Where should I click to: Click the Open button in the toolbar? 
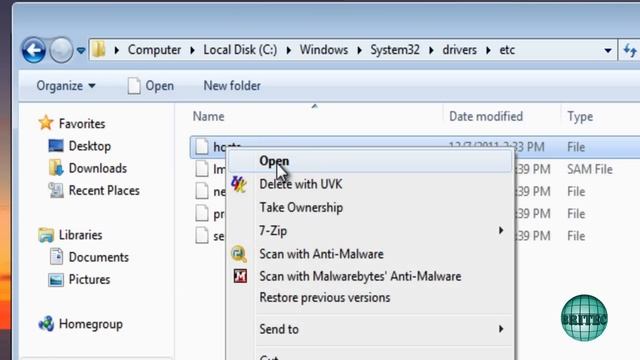(x=151, y=86)
